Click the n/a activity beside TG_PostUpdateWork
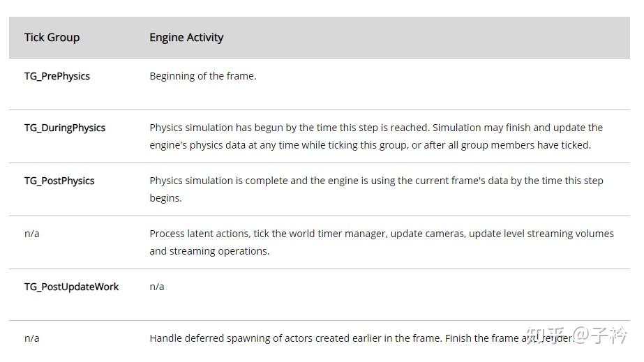 (157, 287)
